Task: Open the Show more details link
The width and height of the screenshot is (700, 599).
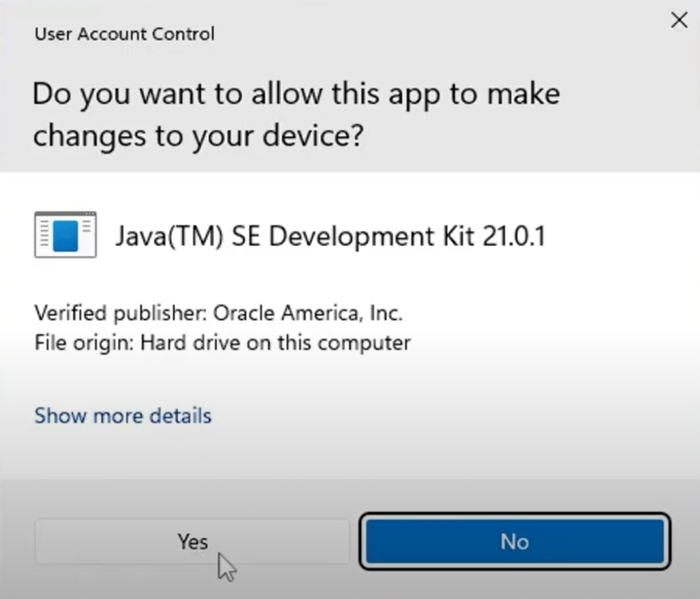Action: click(123, 415)
